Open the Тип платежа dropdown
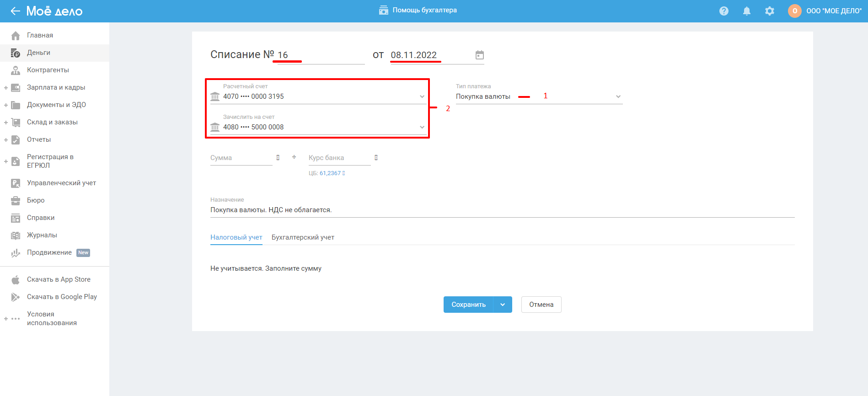The width and height of the screenshot is (868, 396). click(618, 96)
